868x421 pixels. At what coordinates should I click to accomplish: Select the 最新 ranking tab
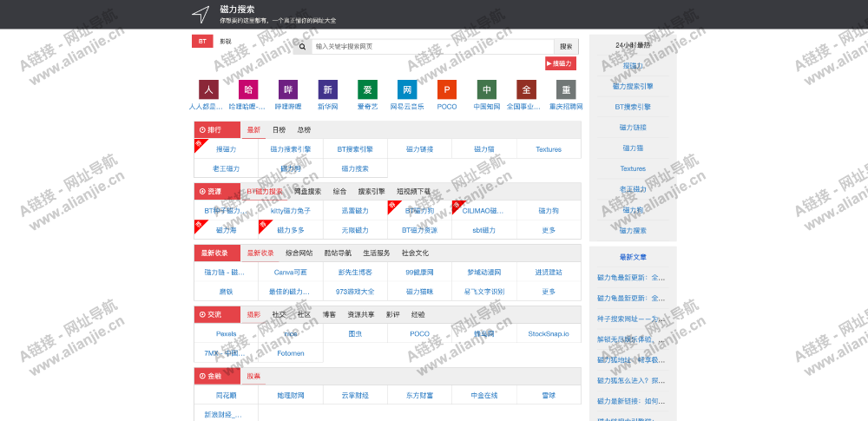pyautogui.click(x=253, y=129)
